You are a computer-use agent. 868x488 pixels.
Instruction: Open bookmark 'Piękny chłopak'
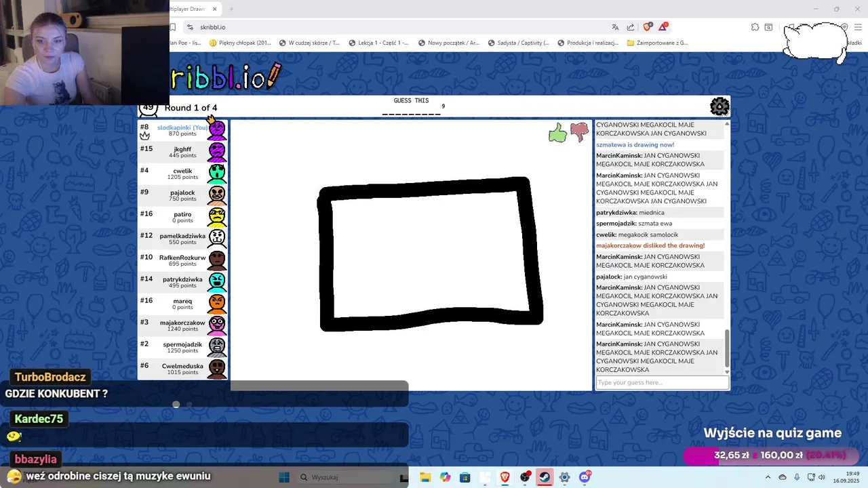[240, 43]
